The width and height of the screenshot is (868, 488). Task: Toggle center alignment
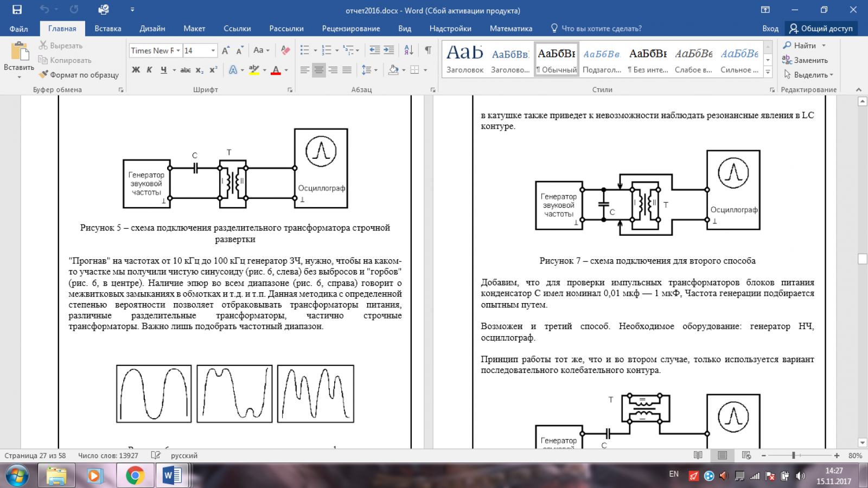[319, 70]
